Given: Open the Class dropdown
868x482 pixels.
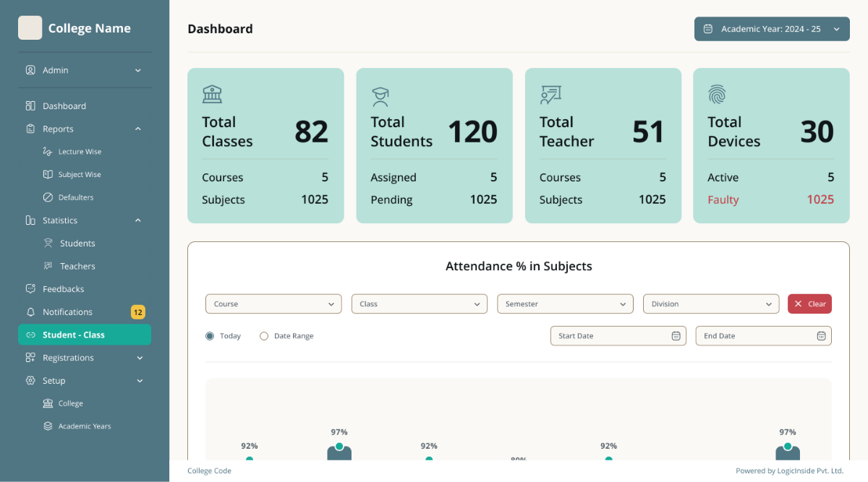Looking at the screenshot, I should point(420,304).
